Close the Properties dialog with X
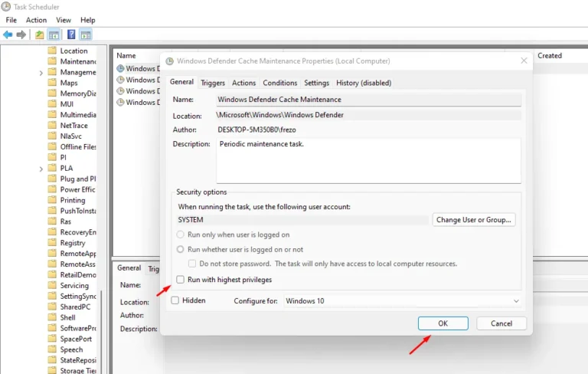 (x=524, y=61)
